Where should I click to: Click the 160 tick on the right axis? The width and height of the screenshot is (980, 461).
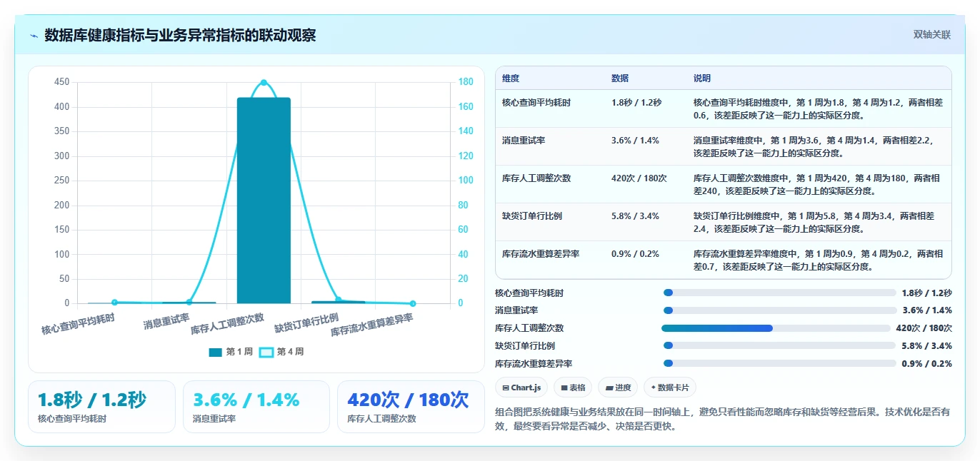pos(466,107)
